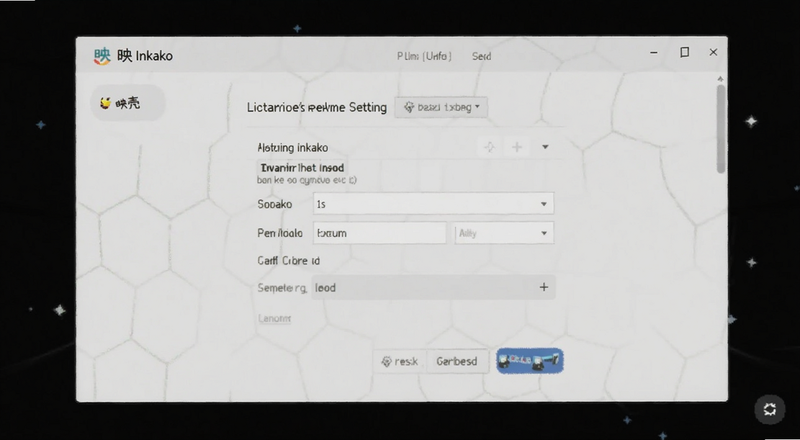Open the 'Serd' title bar item
The height and width of the screenshot is (440, 800).
point(481,56)
